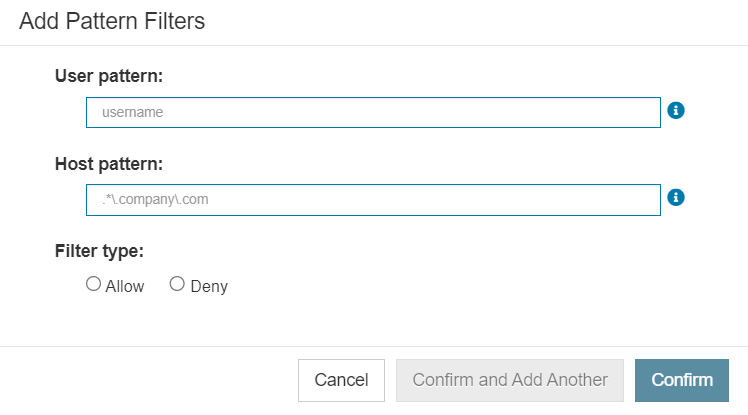Click Confirm and Add Another button

coord(509,380)
